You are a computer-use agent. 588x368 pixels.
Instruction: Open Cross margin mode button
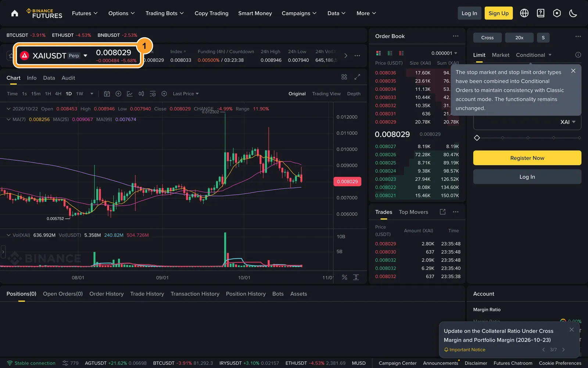pos(487,38)
